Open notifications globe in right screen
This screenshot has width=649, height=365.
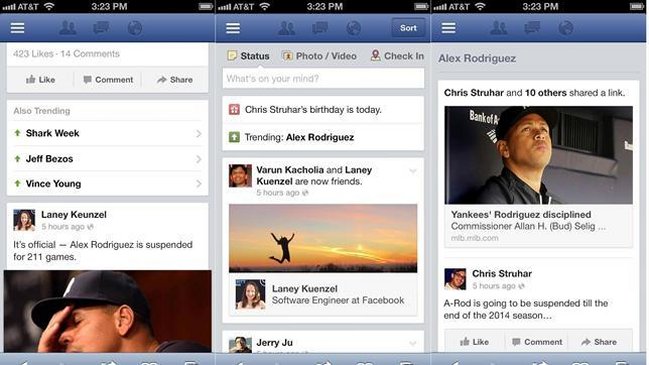pos(566,28)
